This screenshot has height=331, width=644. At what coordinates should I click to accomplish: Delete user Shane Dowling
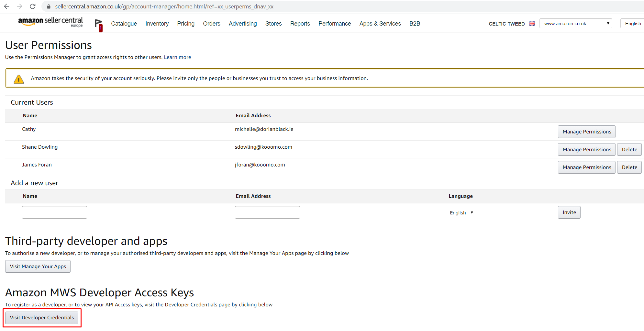629,149
